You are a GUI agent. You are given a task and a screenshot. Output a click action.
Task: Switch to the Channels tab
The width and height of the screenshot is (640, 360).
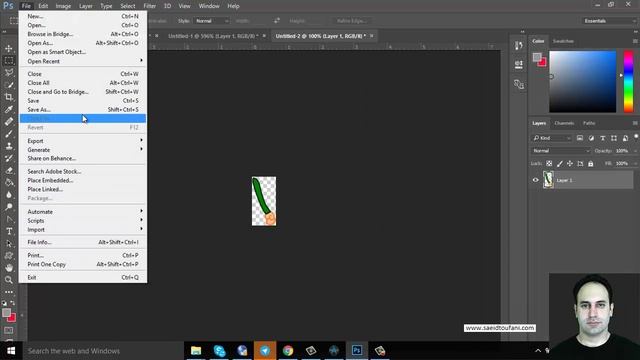(x=564, y=123)
